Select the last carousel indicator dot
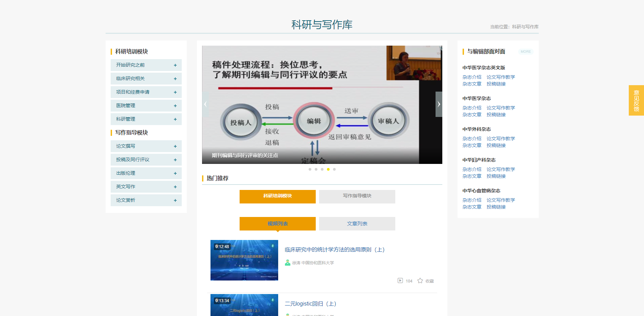Image resolution: width=644 pixels, height=316 pixels. (334, 169)
